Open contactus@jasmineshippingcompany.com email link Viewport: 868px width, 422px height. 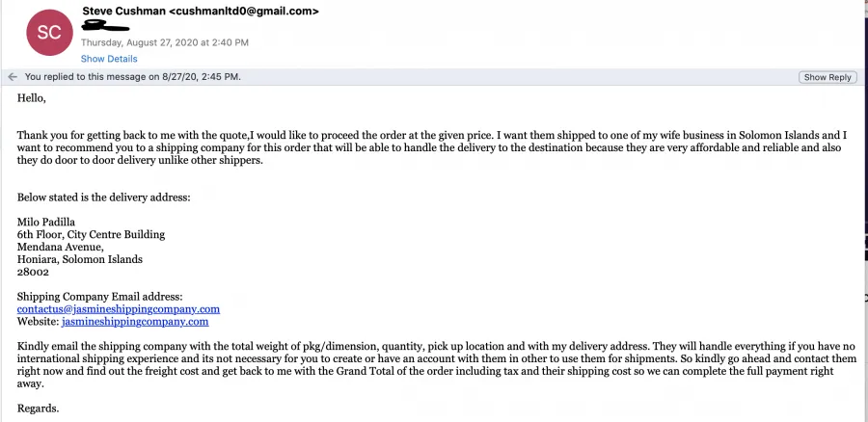coord(119,309)
